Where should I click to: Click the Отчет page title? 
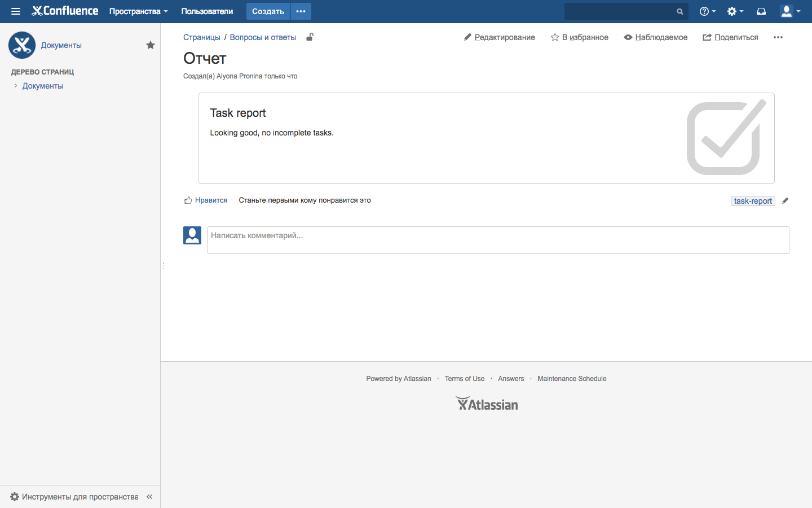[x=205, y=58]
